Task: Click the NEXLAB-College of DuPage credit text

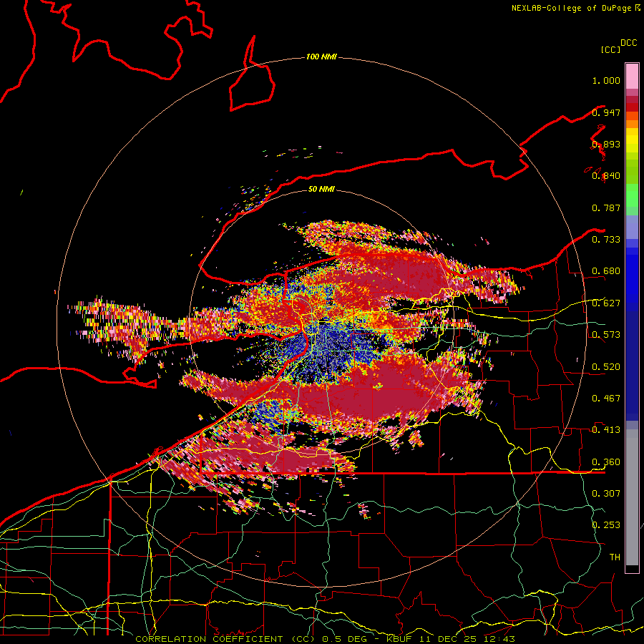Action: (x=571, y=8)
